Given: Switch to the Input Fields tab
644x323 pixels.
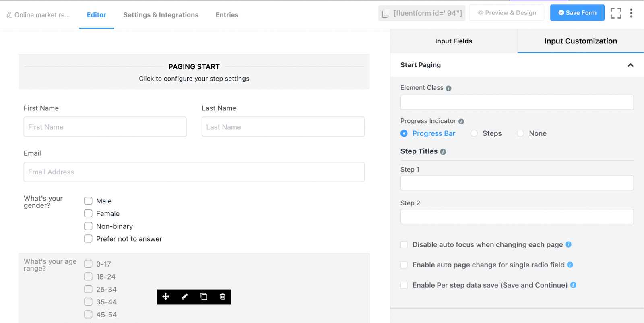Looking at the screenshot, I should click(x=454, y=41).
